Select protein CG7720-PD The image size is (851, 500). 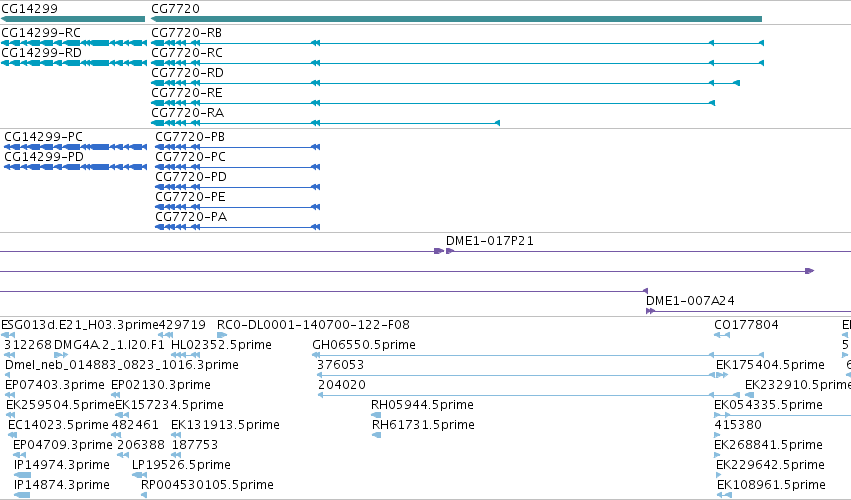click(x=191, y=177)
